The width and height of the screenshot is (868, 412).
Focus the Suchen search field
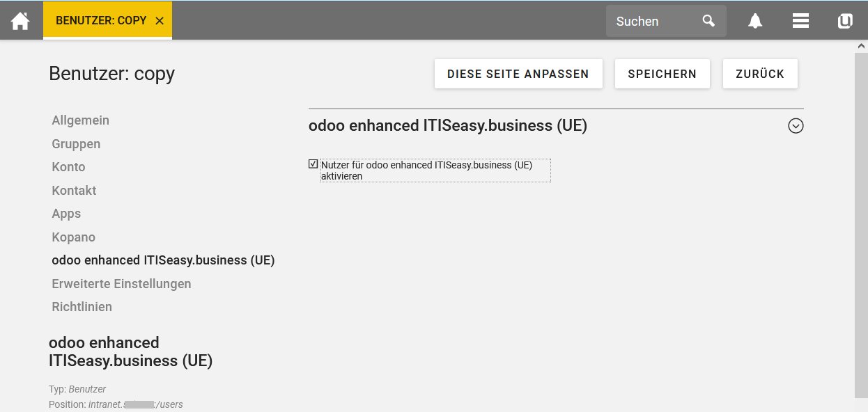[x=666, y=21]
